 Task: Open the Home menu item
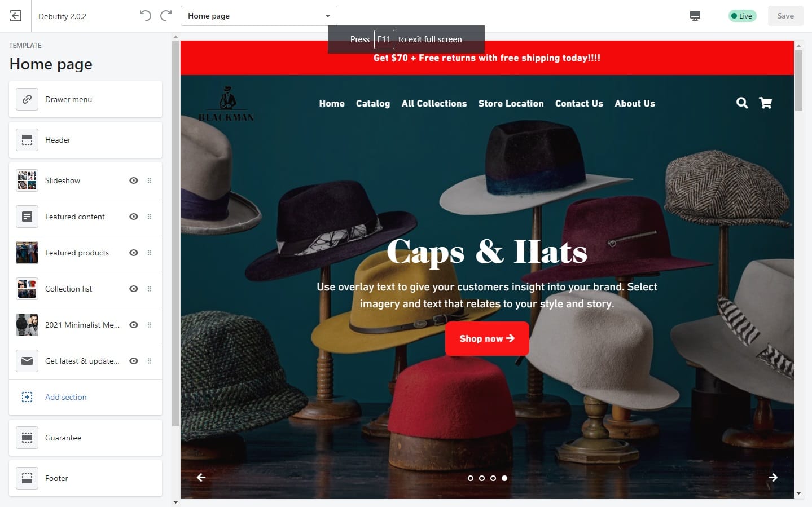coord(332,104)
